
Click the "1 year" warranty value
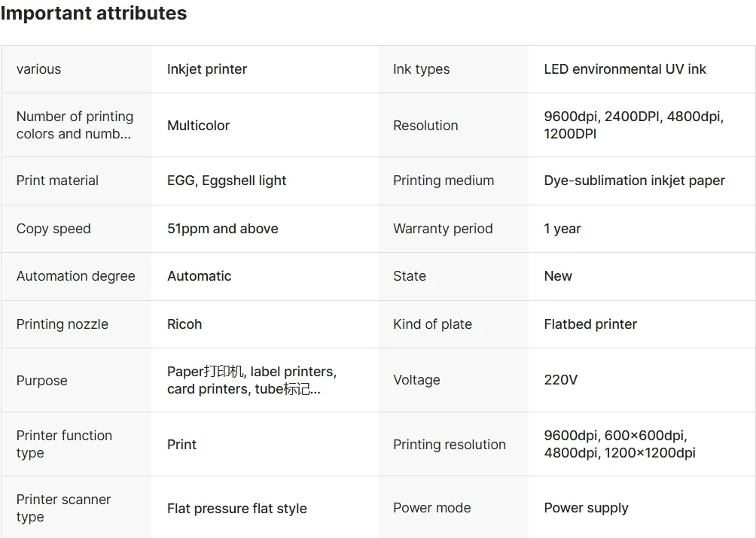pos(562,229)
